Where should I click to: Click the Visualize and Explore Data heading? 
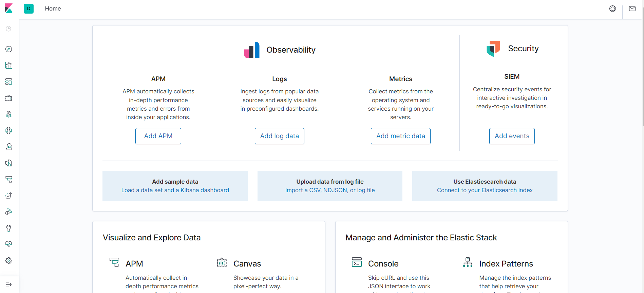click(x=152, y=238)
